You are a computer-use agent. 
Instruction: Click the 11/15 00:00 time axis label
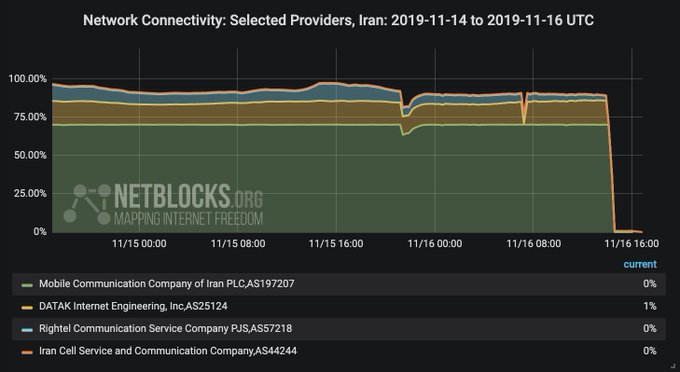click(139, 244)
